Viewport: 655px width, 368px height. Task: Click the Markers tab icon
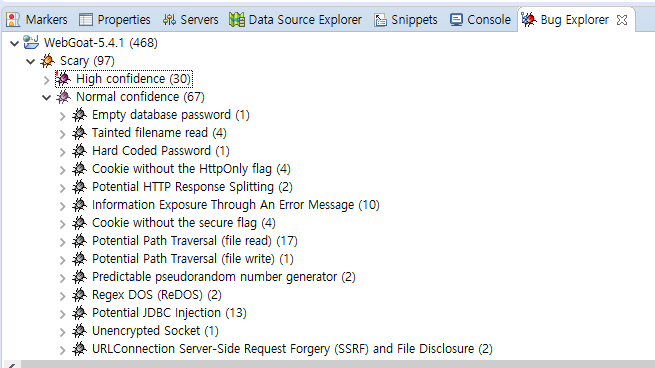click(13, 20)
